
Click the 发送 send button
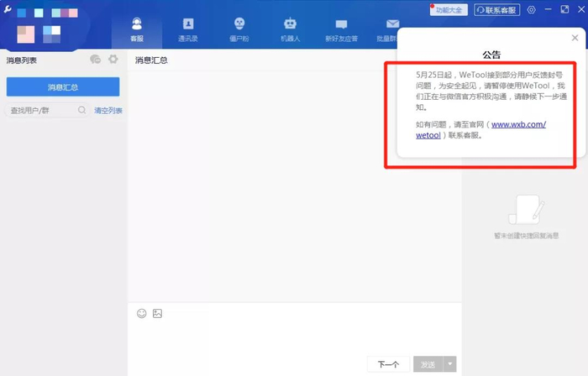click(x=428, y=364)
